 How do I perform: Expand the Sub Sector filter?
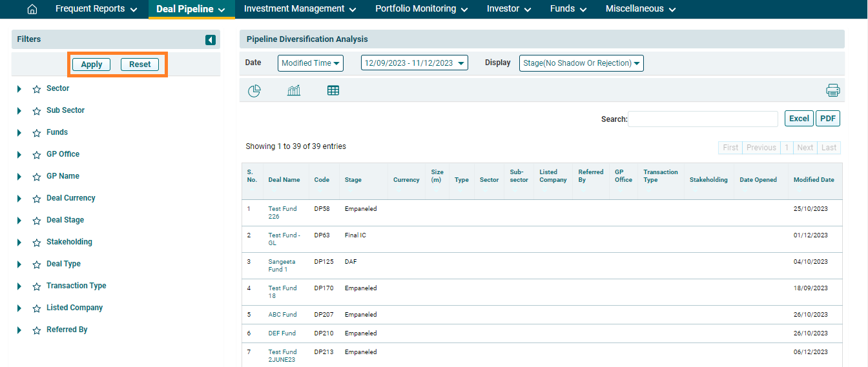tap(19, 111)
